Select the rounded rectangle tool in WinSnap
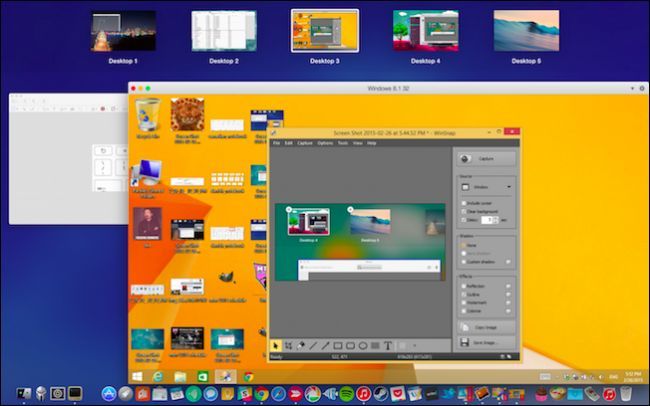Viewport: 650px width, 406px height. (x=350, y=345)
